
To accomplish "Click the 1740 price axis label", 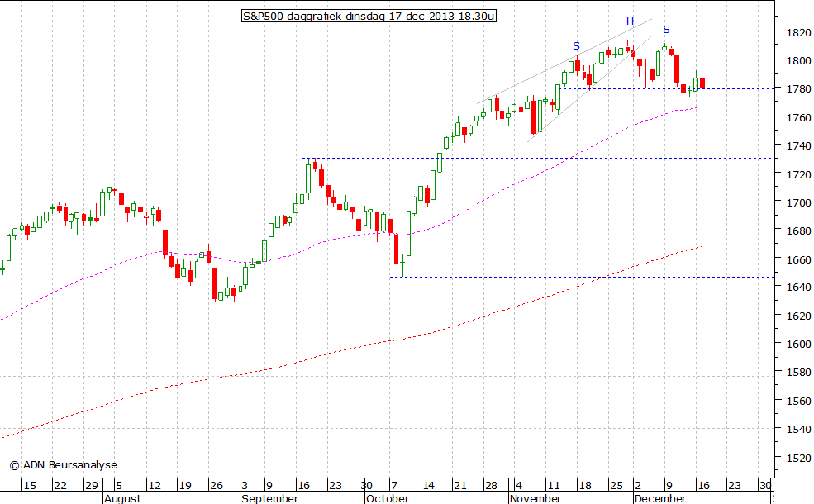I will pyautogui.click(x=799, y=146).
